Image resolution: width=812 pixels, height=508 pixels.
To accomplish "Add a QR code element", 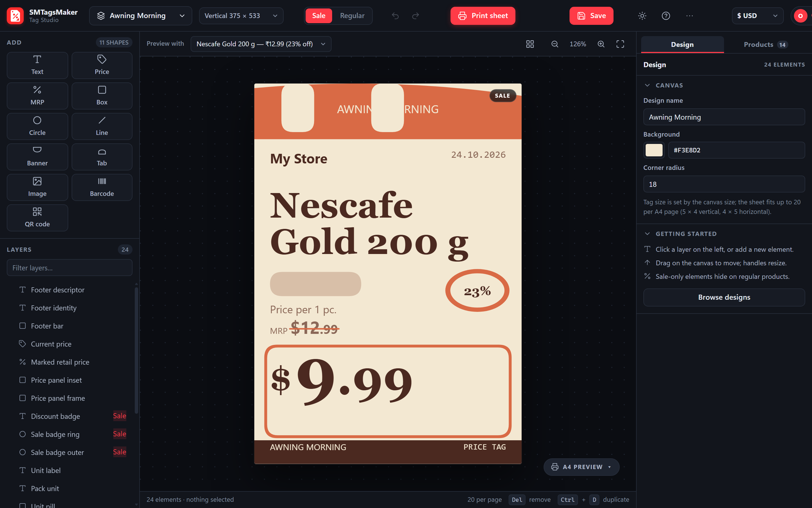I will [37, 218].
